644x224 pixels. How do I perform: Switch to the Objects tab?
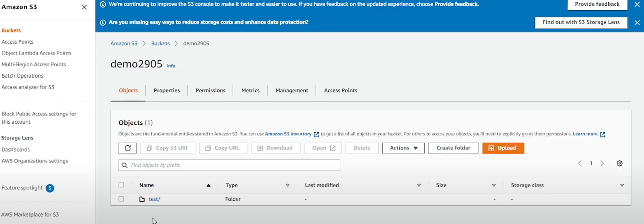click(128, 91)
